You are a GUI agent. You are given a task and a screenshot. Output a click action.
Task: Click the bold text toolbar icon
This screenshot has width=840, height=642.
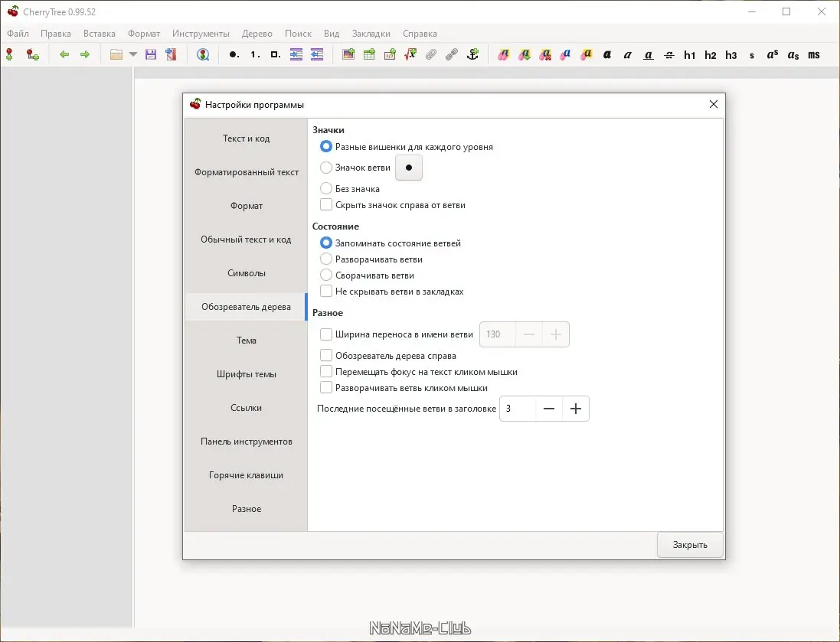coord(607,54)
